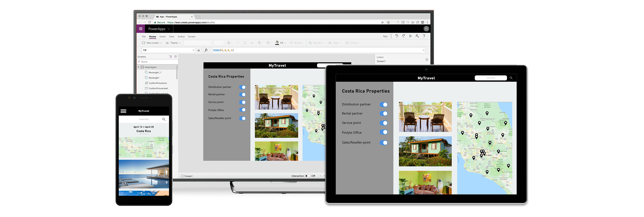
Task: Click the Home tab in ribbon
Action: tap(152, 36)
